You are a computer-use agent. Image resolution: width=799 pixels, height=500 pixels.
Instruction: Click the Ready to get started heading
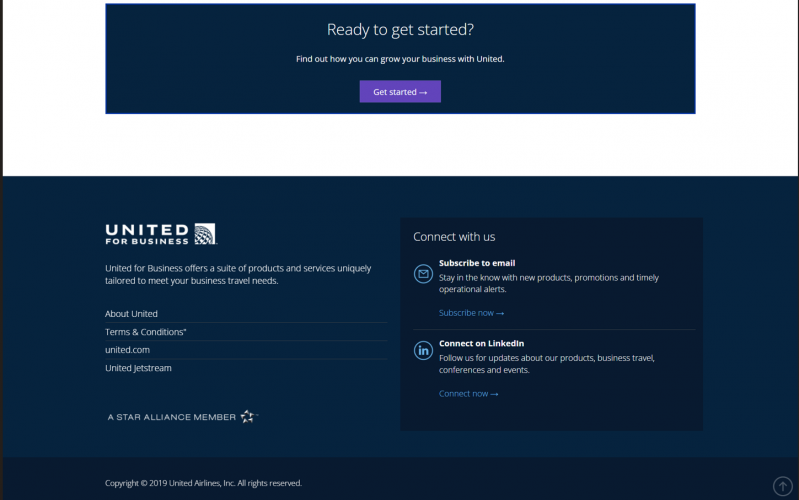400,30
